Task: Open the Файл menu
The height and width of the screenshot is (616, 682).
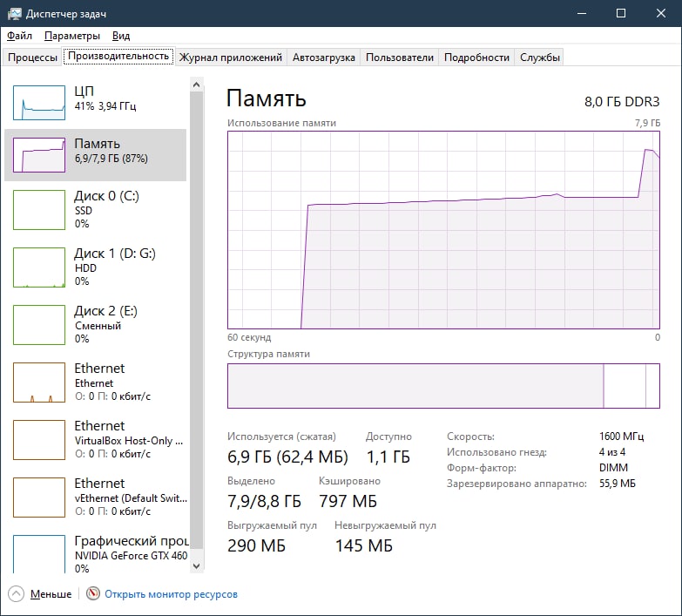Action: 19,36
